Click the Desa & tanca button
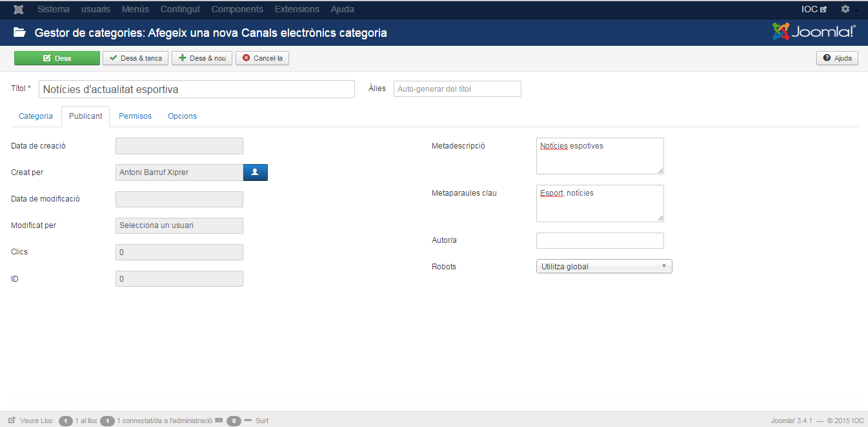 pos(136,58)
